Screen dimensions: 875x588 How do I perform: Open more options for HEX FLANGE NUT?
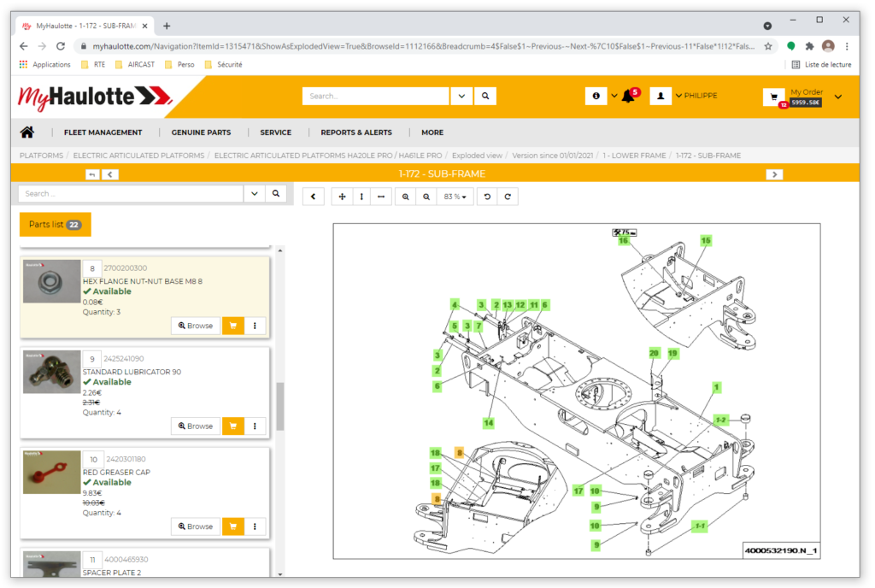pos(255,326)
